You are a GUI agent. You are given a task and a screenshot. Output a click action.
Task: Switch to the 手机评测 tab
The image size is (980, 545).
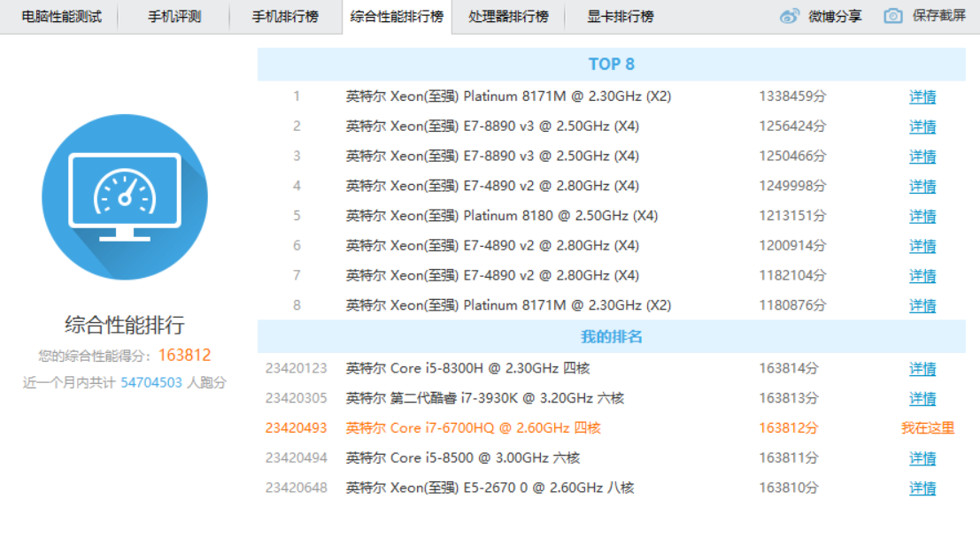coord(174,16)
